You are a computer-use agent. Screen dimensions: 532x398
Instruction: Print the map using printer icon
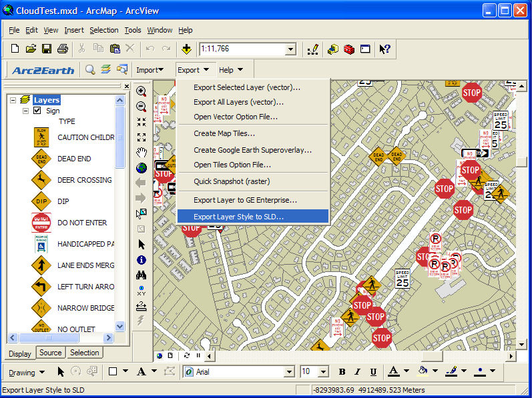[63, 49]
